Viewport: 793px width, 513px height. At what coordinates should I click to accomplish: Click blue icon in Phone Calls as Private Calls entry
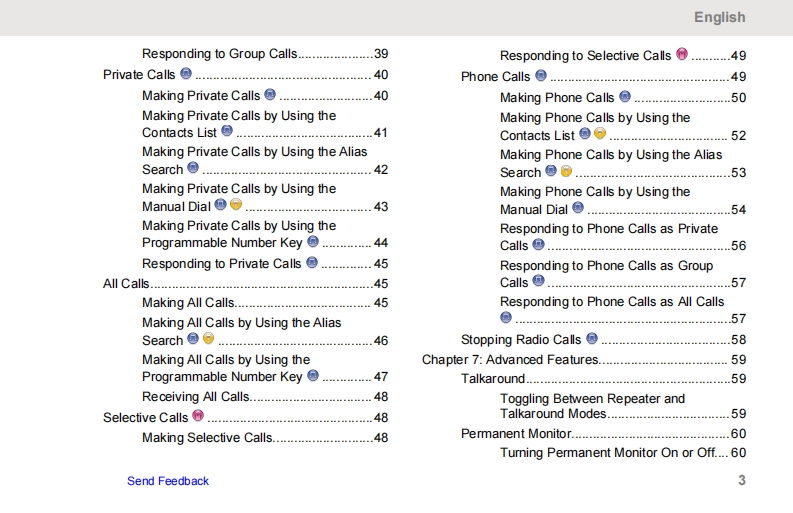(539, 244)
